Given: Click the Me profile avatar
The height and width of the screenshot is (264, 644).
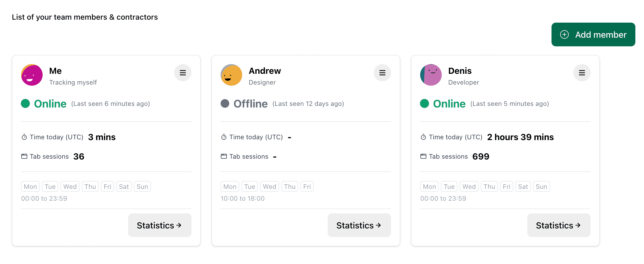Looking at the screenshot, I should 32,75.
